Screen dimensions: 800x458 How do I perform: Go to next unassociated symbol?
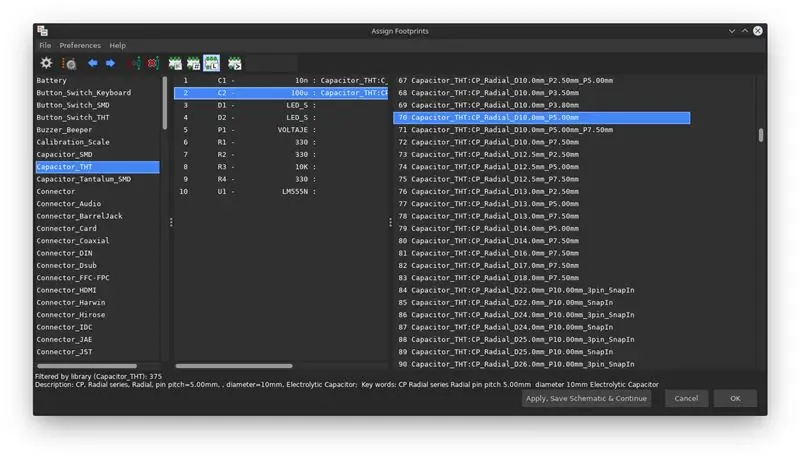pyautogui.click(x=110, y=63)
